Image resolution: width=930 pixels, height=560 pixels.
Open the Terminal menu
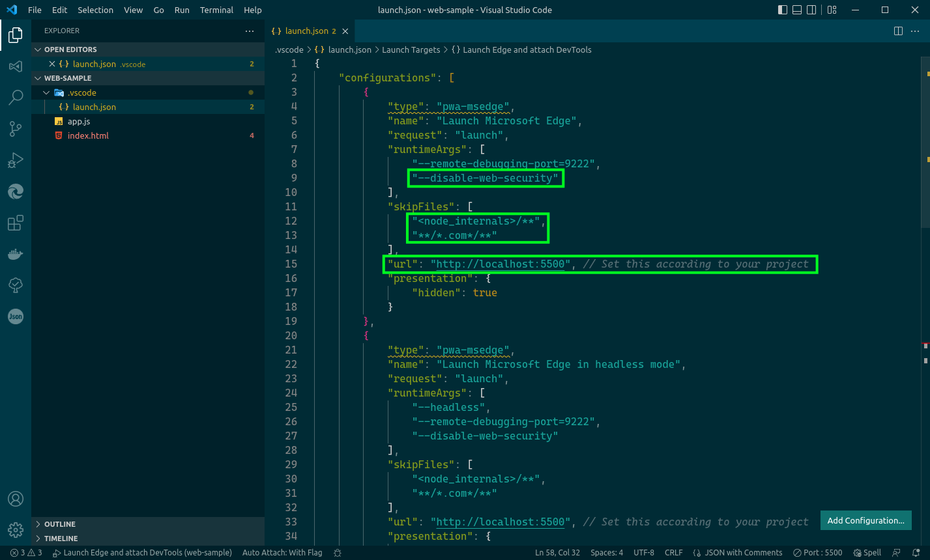(216, 10)
